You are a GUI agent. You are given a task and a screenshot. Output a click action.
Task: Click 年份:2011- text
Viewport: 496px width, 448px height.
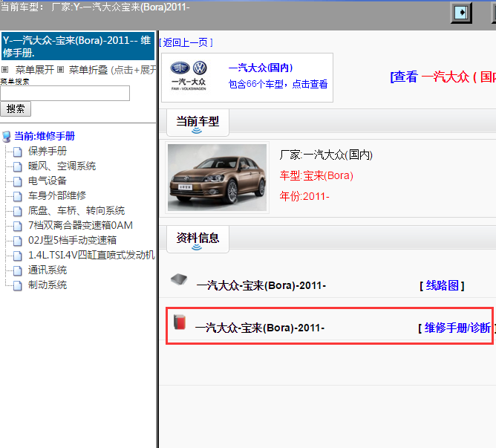click(x=304, y=196)
